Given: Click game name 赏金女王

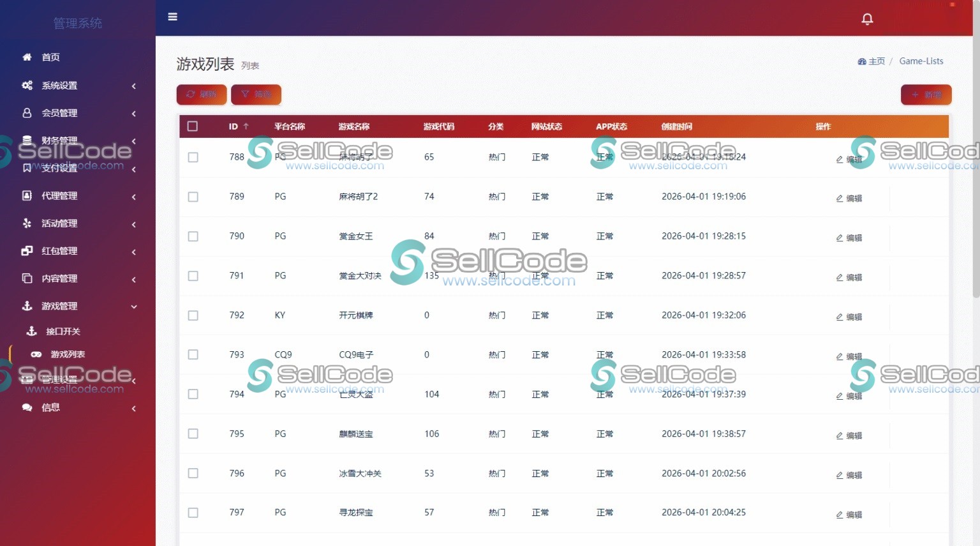Looking at the screenshot, I should tap(356, 236).
